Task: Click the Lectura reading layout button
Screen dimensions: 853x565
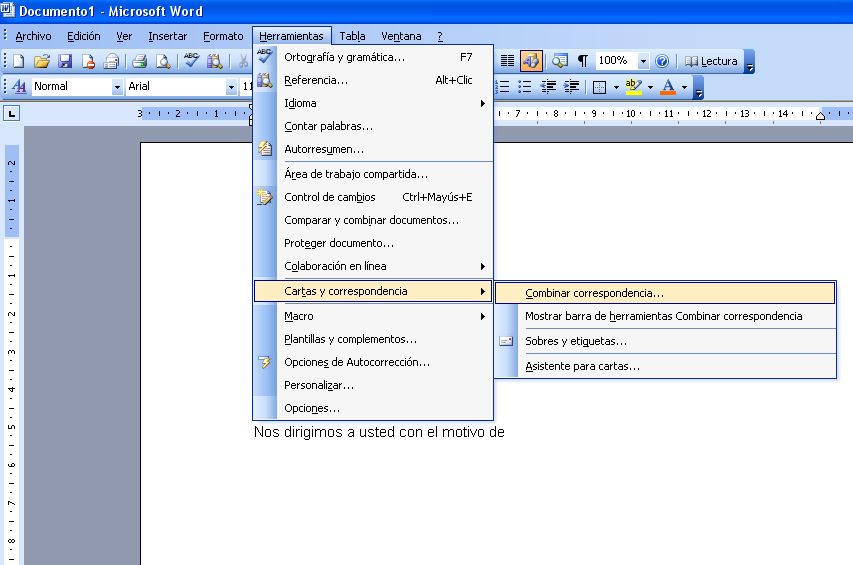Action: pyautogui.click(x=710, y=61)
